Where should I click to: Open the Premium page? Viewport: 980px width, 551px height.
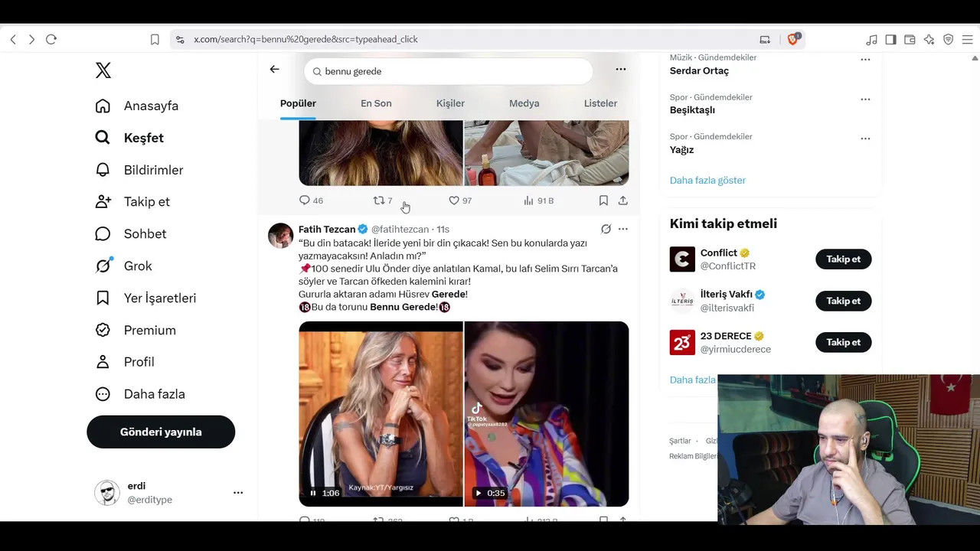click(x=135, y=331)
